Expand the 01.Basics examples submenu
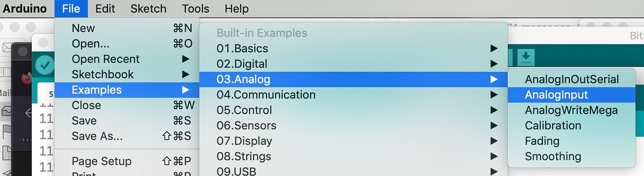Screen dimensions: 644x176 (x=353, y=48)
